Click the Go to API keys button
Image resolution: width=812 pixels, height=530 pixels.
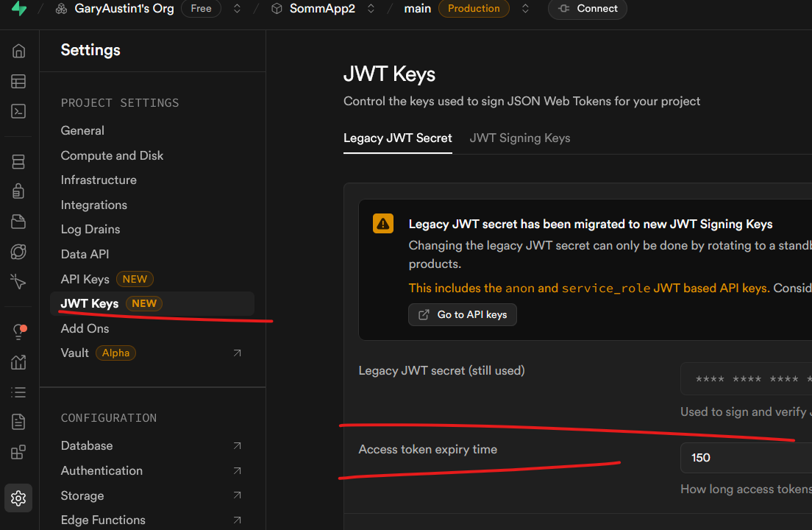pyautogui.click(x=463, y=314)
